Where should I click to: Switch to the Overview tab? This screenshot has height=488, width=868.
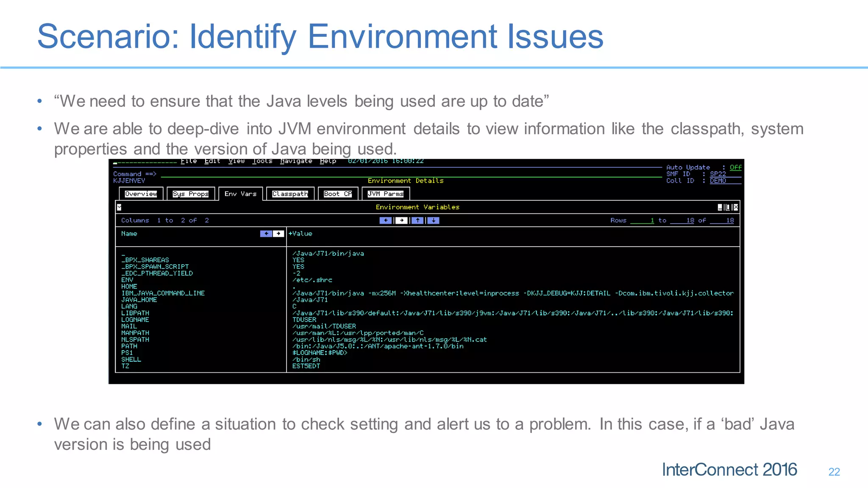141,194
